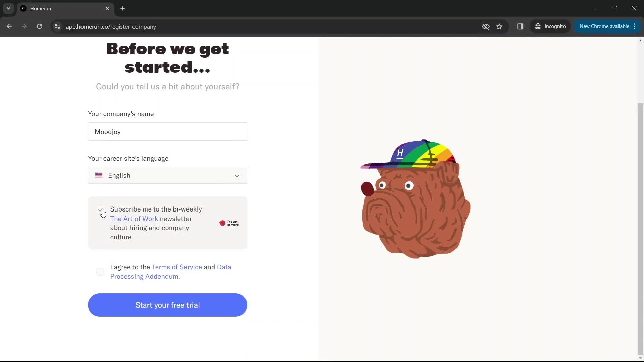Open the Chrome three-dot menu
644x362 pixels.
click(635, 26)
